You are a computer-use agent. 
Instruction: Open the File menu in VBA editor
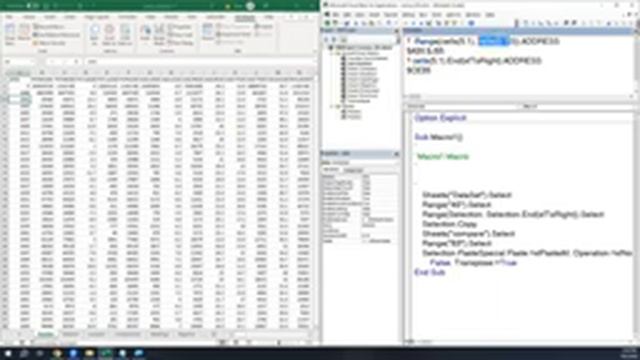[336, 15]
